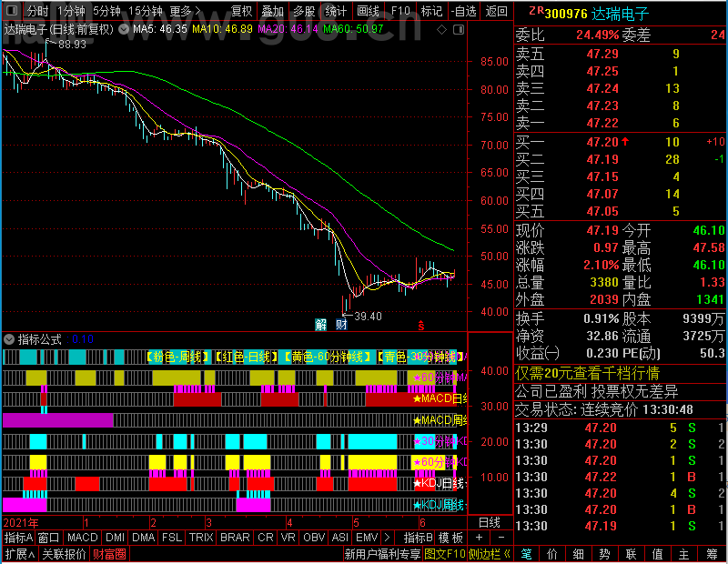Select the 筹 chip distribution tab
The height and width of the screenshot is (564, 728).
[x=713, y=554]
